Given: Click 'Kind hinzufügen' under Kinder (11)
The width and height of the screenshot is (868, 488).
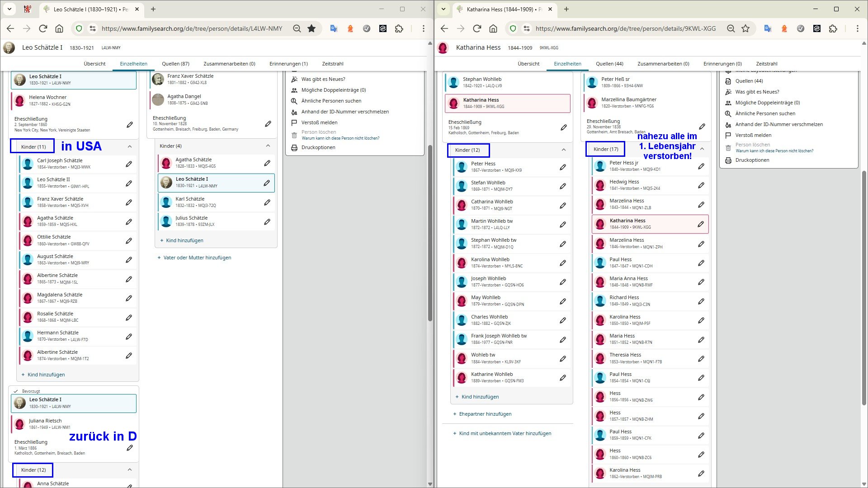Looking at the screenshot, I should click(x=46, y=375).
